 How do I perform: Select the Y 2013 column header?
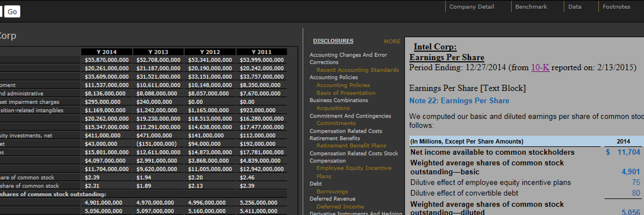pos(158,52)
